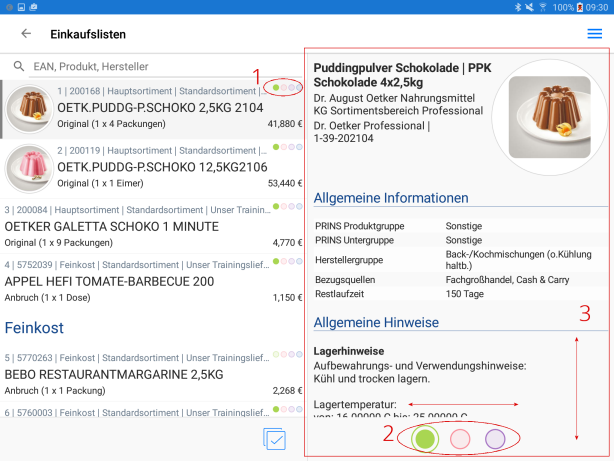The width and height of the screenshot is (614, 461).
Task: Go back with the arrow icon
Action: (26, 34)
